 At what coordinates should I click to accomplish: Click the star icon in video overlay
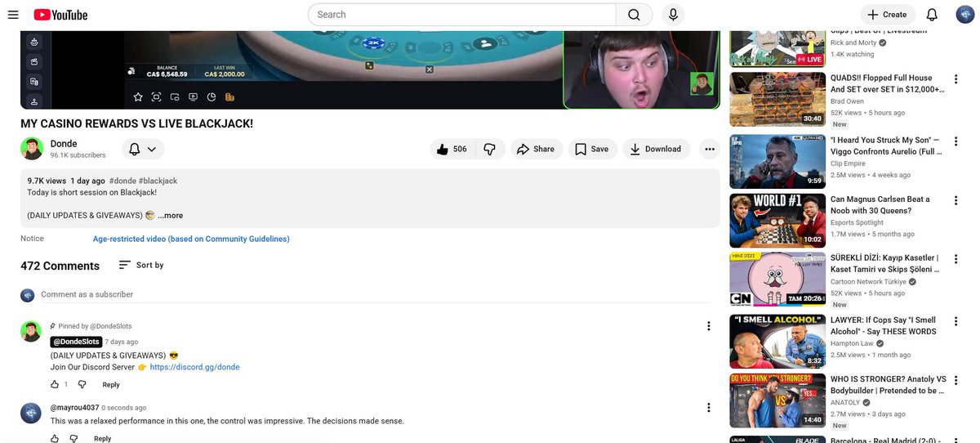click(138, 96)
